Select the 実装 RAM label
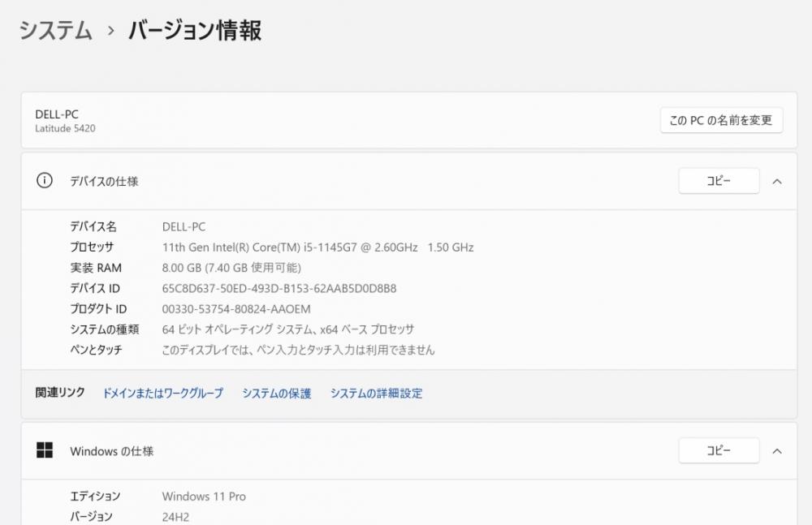 [x=96, y=268]
